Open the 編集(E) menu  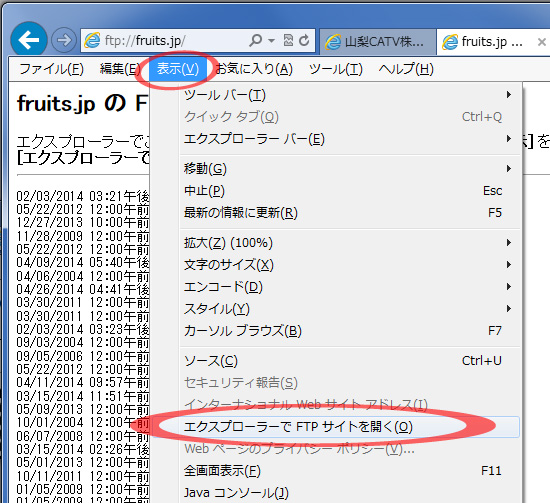pos(120,69)
